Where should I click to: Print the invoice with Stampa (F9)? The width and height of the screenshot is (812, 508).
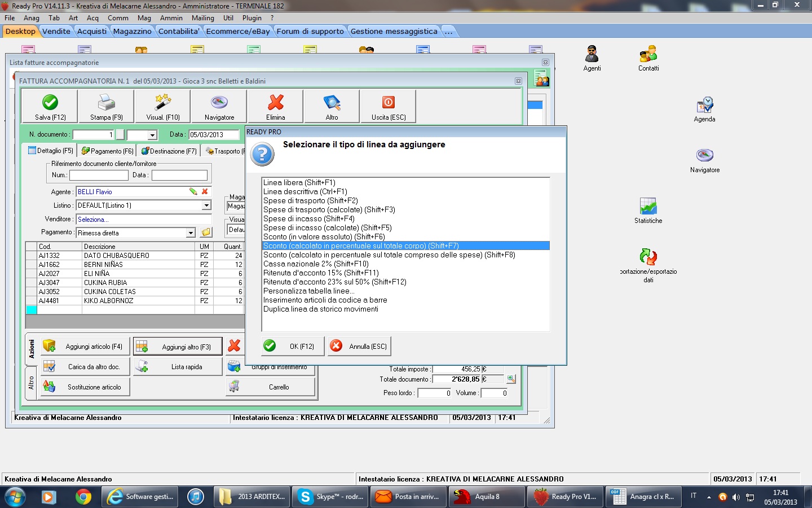coord(106,106)
